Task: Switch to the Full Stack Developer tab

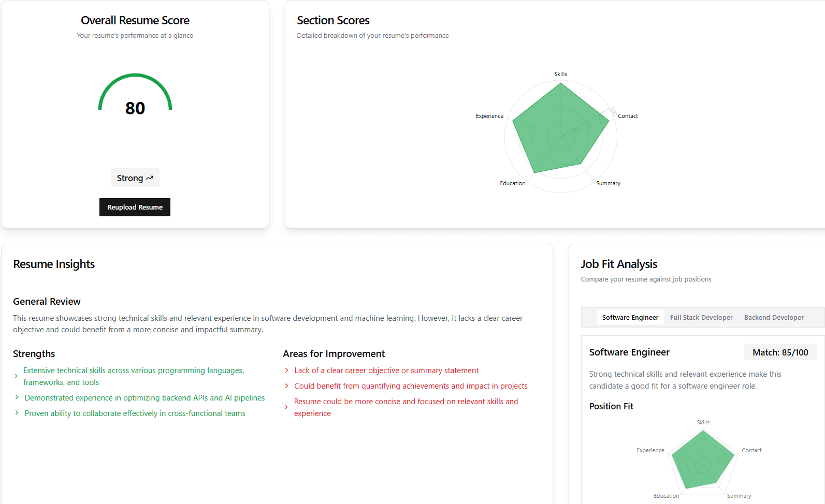Action: click(701, 317)
